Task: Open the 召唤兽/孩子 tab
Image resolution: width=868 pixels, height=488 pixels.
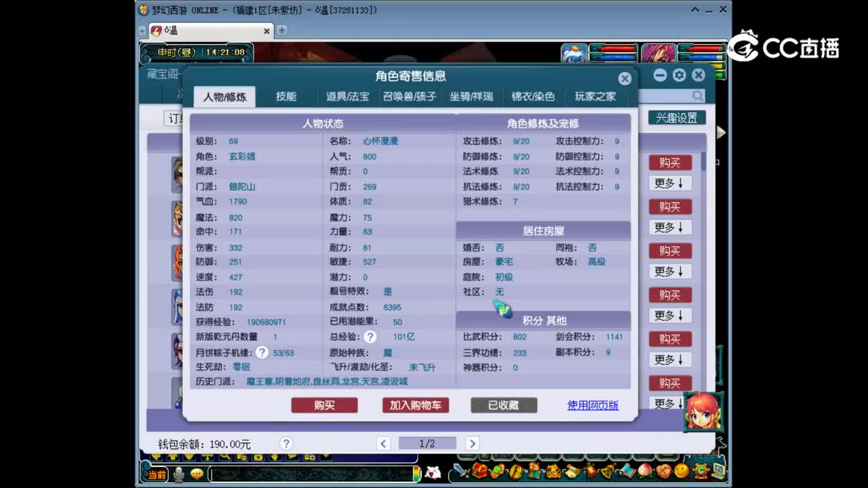Action: 409,96
